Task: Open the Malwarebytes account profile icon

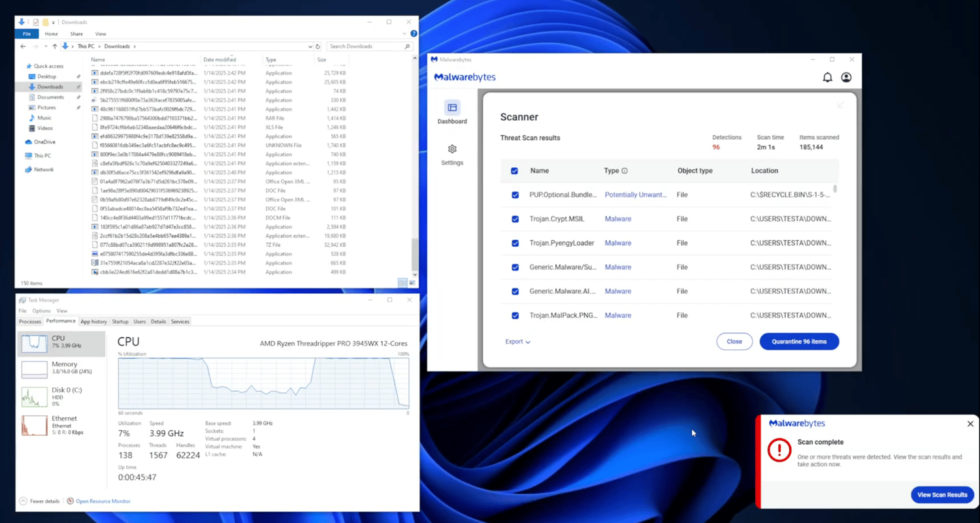Action: tap(846, 78)
